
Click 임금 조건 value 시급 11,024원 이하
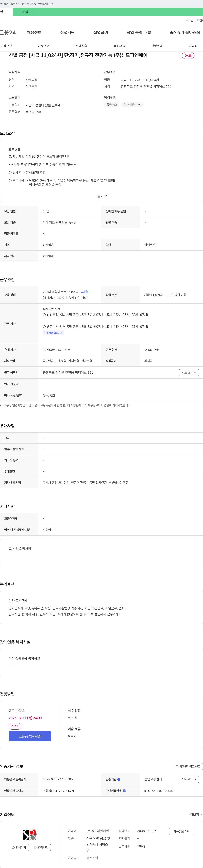click(x=165, y=295)
